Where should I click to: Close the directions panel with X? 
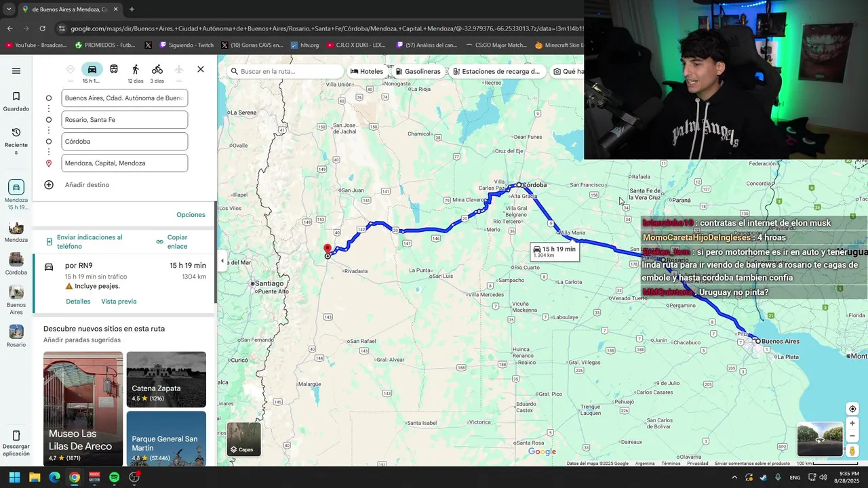coord(201,69)
